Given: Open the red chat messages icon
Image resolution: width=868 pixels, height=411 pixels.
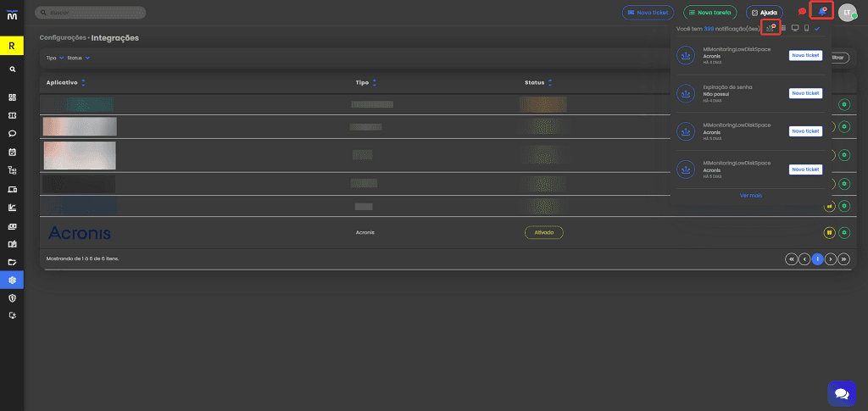Looking at the screenshot, I should pyautogui.click(x=802, y=12).
